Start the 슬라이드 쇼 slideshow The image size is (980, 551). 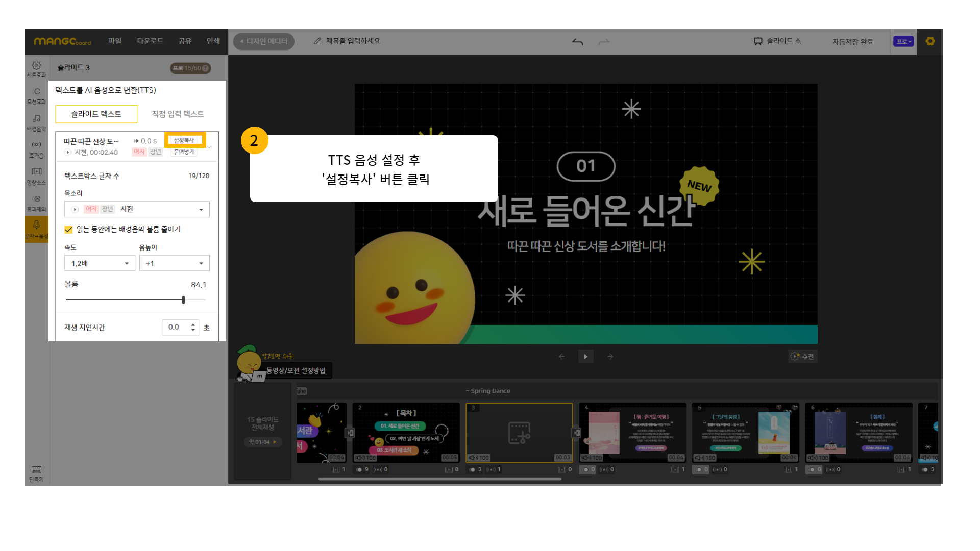(x=777, y=41)
